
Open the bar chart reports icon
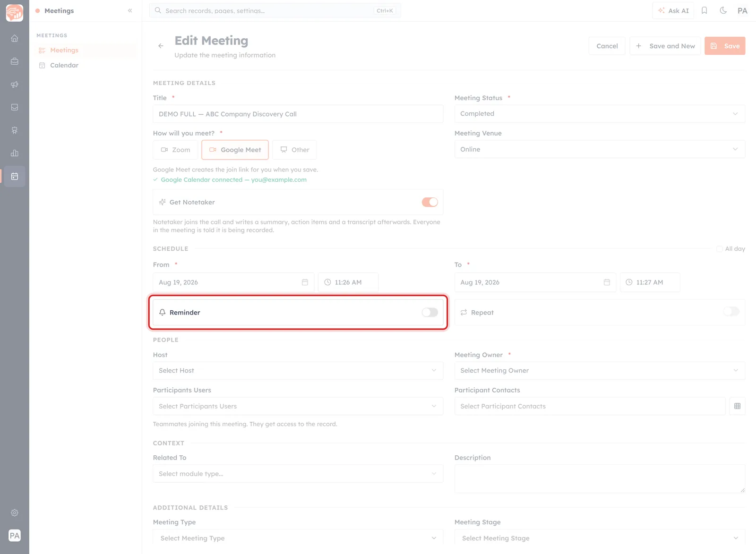(15, 153)
